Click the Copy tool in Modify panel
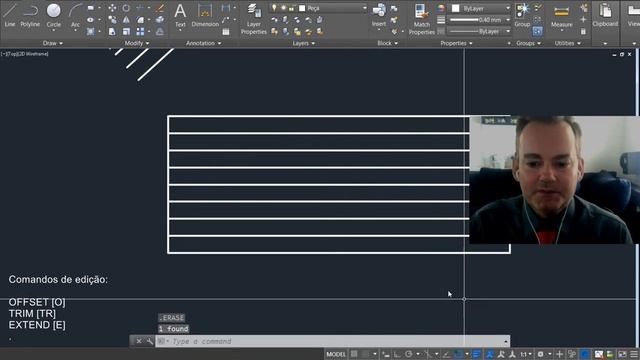The width and height of the screenshot is (640, 360). 112,20
